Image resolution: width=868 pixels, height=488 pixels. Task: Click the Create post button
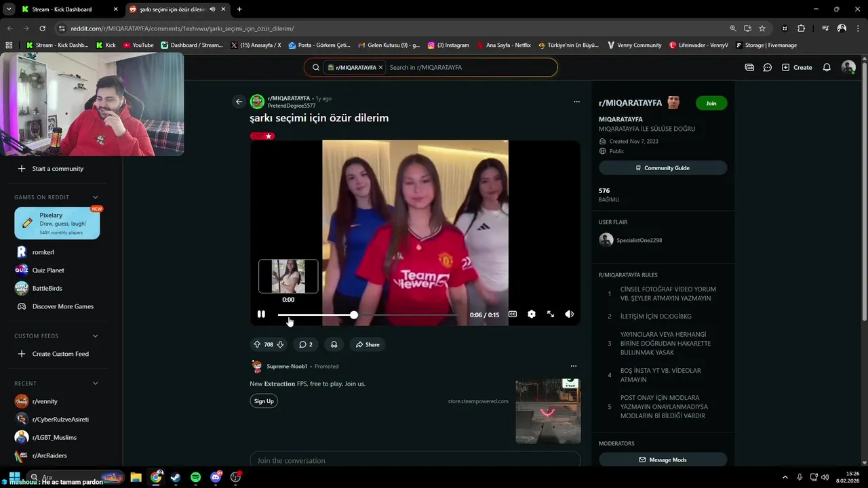797,67
